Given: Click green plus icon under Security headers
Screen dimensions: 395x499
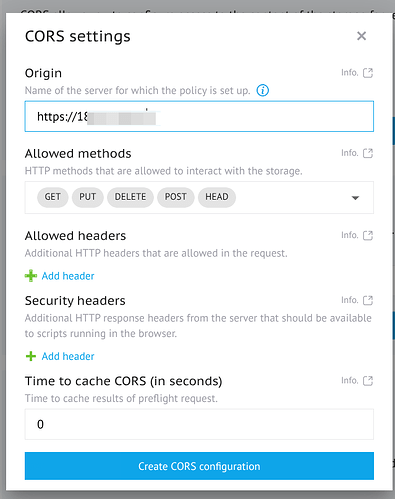Looking at the screenshot, I should pos(31,356).
